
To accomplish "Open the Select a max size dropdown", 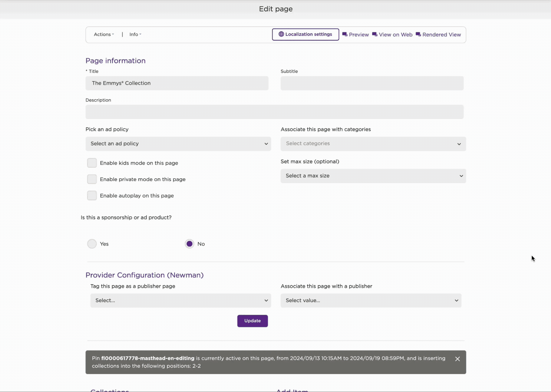I will coord(373,176).
